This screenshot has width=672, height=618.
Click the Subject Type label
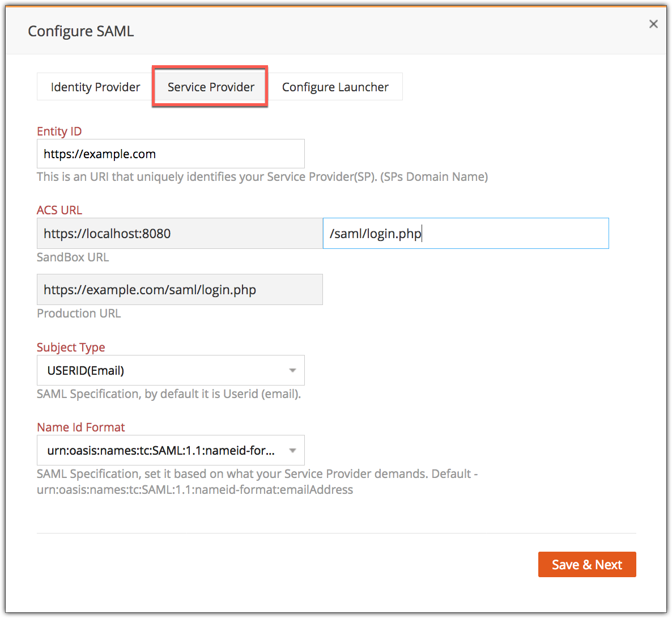(71, 347)
